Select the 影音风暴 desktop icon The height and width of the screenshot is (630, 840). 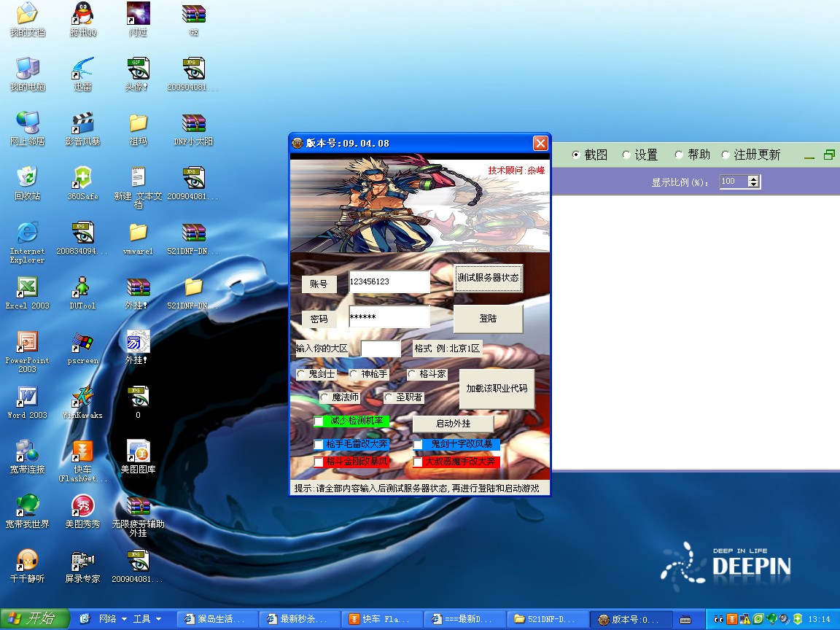[x=82, y=128]
